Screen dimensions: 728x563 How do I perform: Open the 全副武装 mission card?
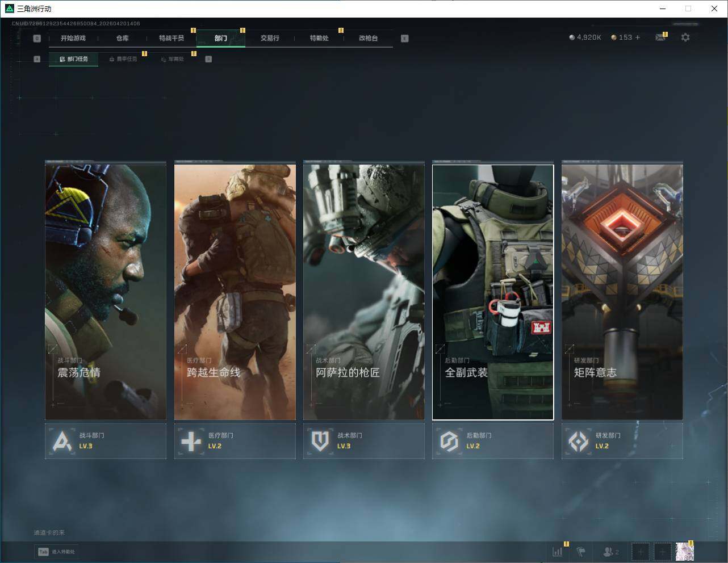pos(493,292)
